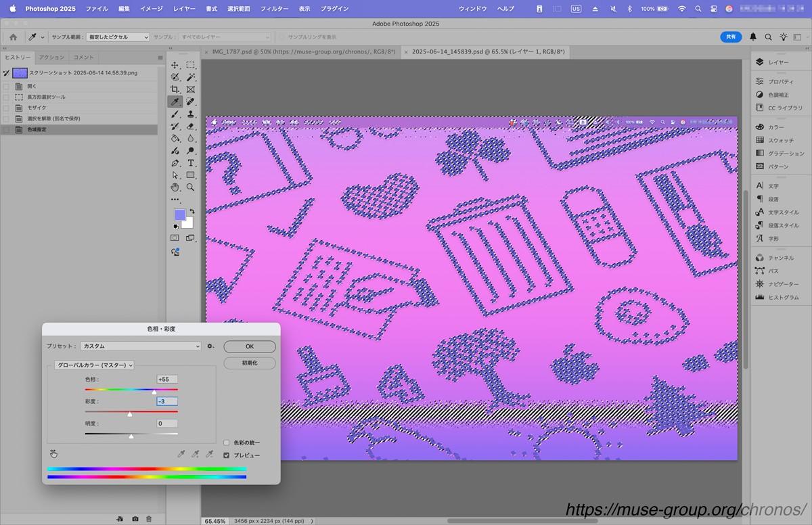The width and height of the screenshot is (812, 525).
Task: Select the Crop tool
Action: point(175,89)
